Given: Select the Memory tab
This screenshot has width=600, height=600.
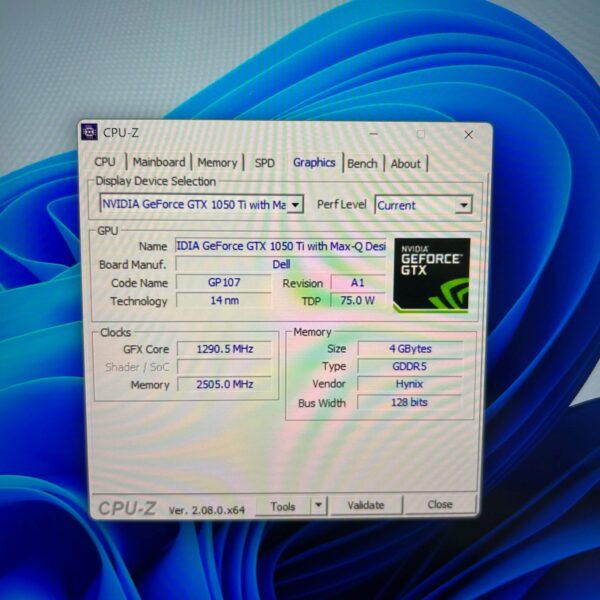Looking at the screenshot, I should 217,163.
